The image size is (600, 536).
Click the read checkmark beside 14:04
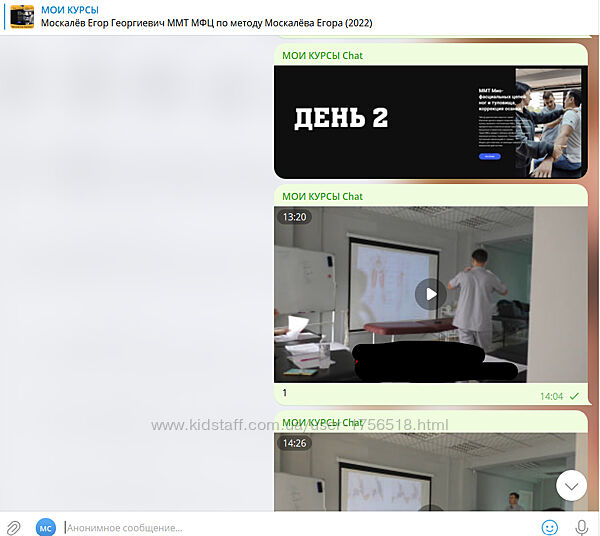pos(574,396)
